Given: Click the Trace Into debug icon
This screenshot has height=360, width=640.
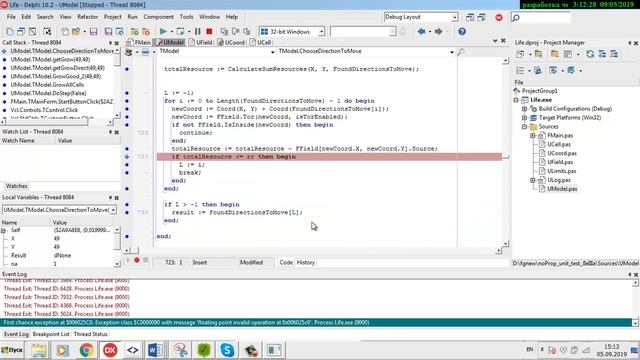Looking at the screenshot, I should (x=224, y=31).
